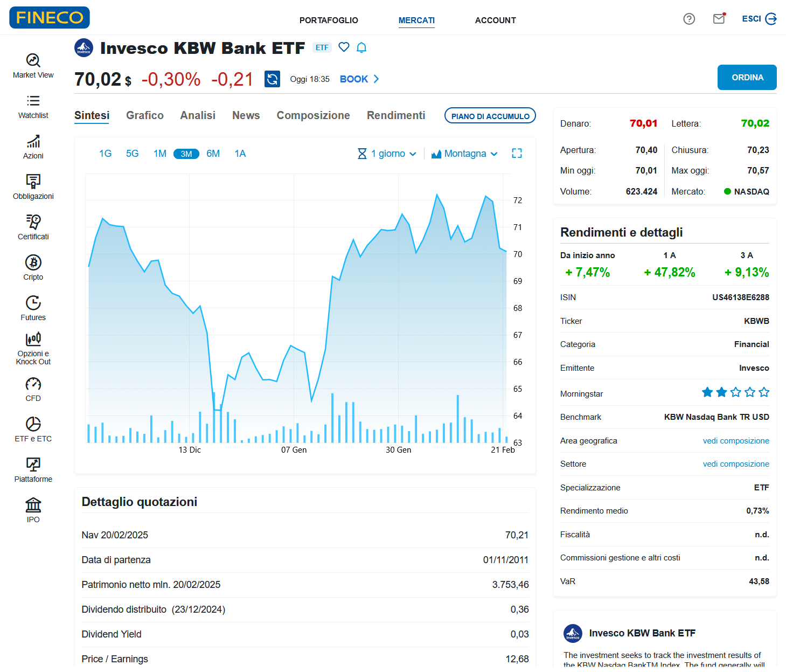Select the 6M chart range
Screen dimensions: 786x672
click(x=213, y=154)
